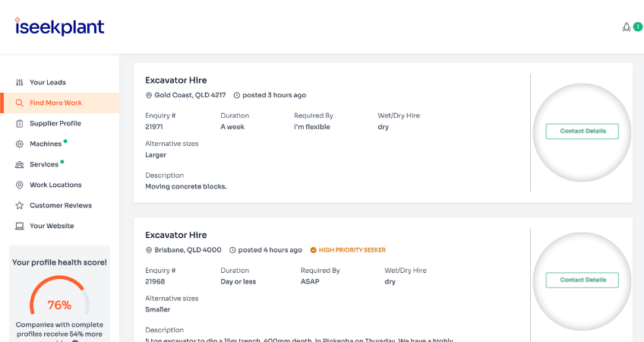Open the rocket notifications icon
This screenshot has width=644, height=342.
pos(626,27)
